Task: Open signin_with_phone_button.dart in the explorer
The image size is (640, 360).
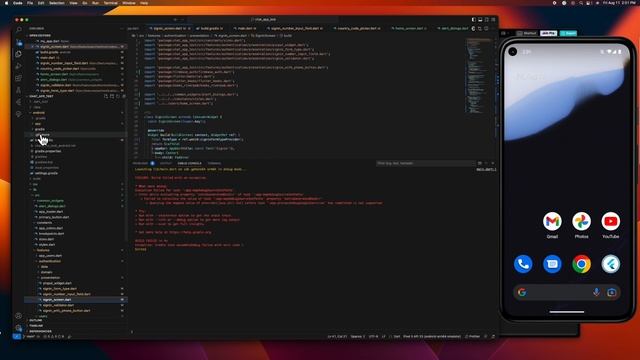Action: pos(66,311)
